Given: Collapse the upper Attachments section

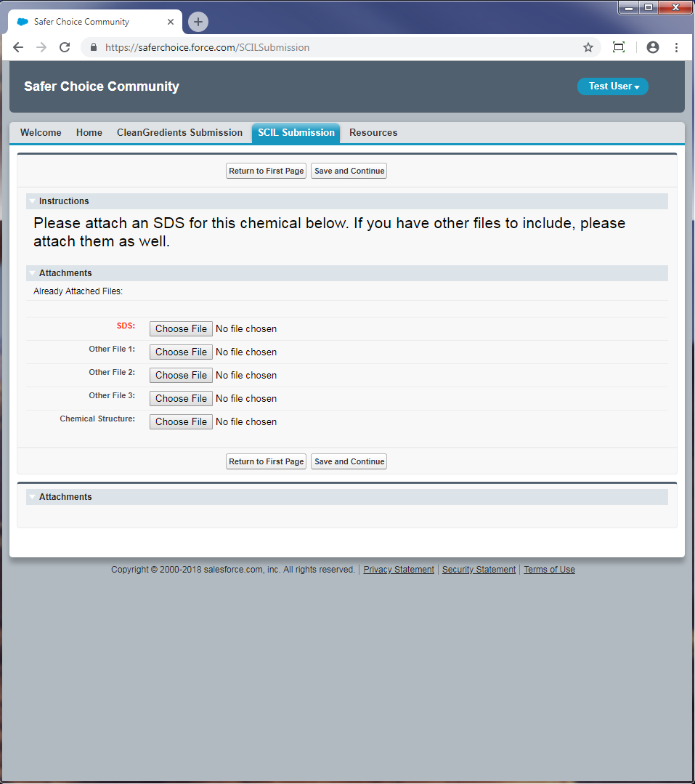Looking at the screenshot, I should tap(32, 273).
